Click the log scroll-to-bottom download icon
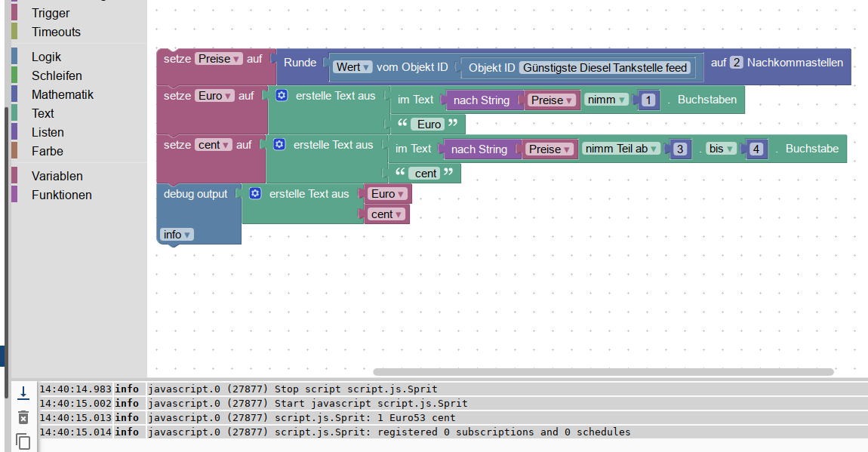868x452 pixels. (x=23, y=393)
